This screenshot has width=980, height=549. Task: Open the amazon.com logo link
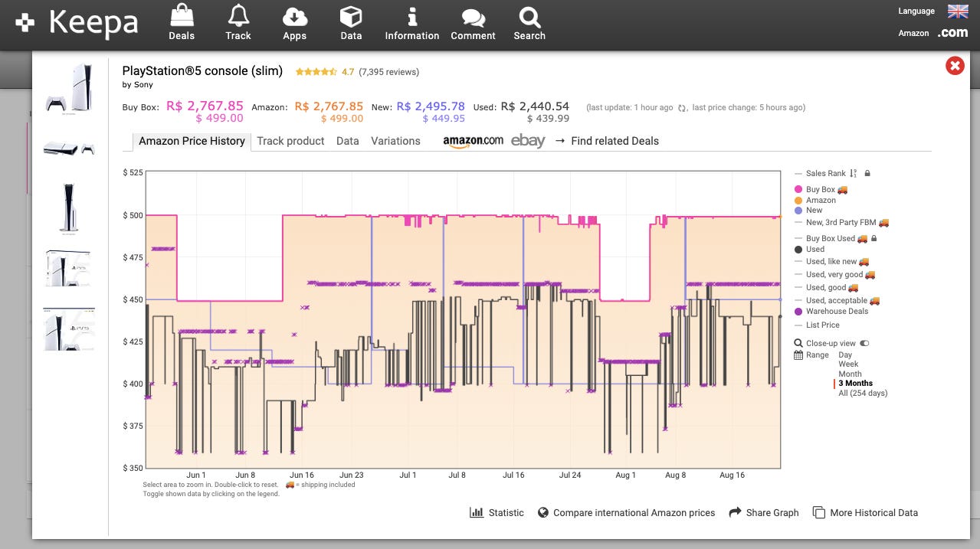tap(473, 141)
